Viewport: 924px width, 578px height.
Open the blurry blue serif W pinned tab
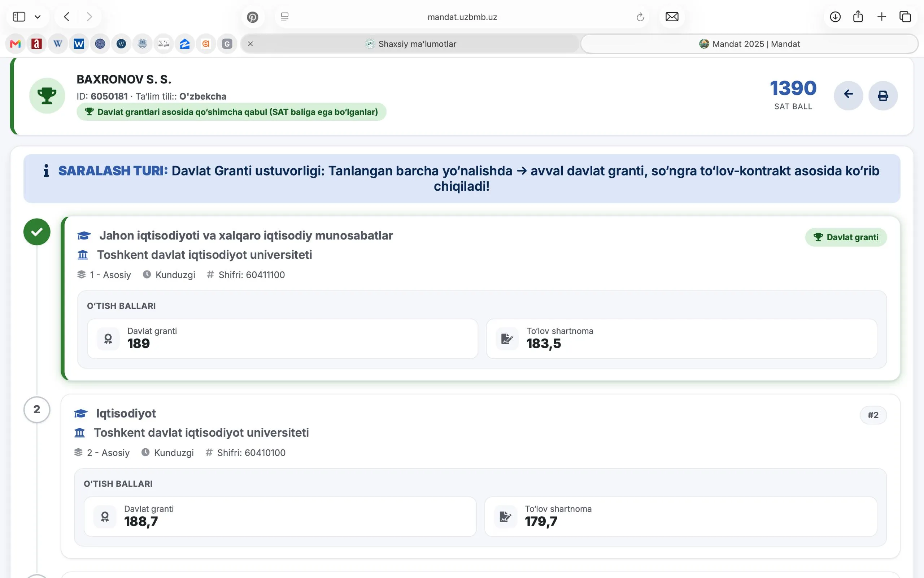pos(58,44)
